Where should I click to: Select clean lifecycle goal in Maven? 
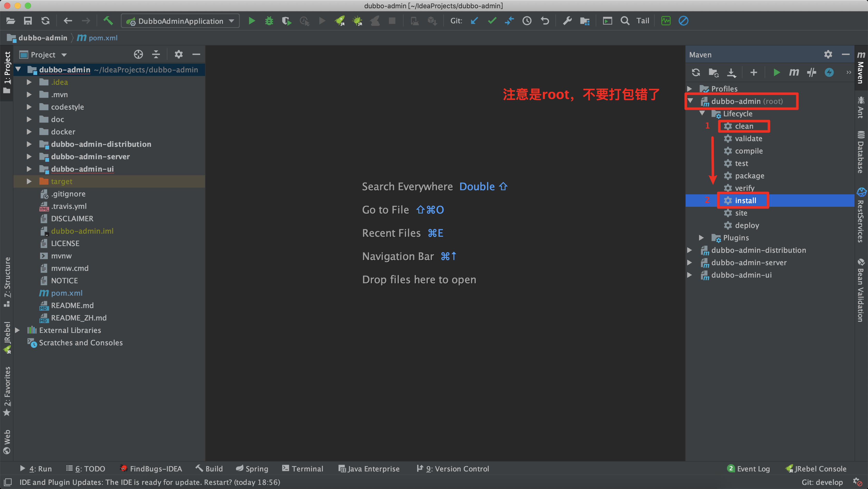(x=744, y=126)
